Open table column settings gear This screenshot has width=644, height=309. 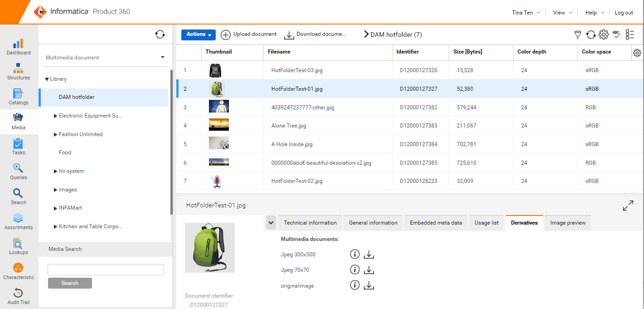point(637,53)
